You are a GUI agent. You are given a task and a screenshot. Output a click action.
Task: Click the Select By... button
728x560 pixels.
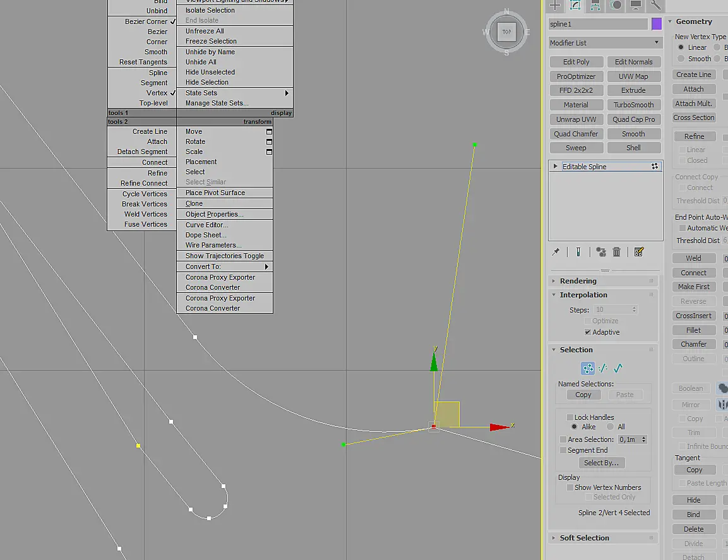pyautogui.click(x=601, y=463)
